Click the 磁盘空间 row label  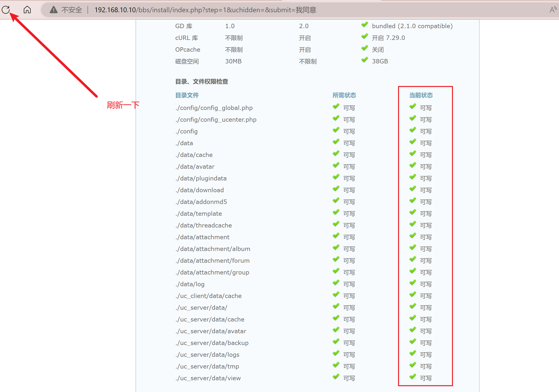coord(187,61)
